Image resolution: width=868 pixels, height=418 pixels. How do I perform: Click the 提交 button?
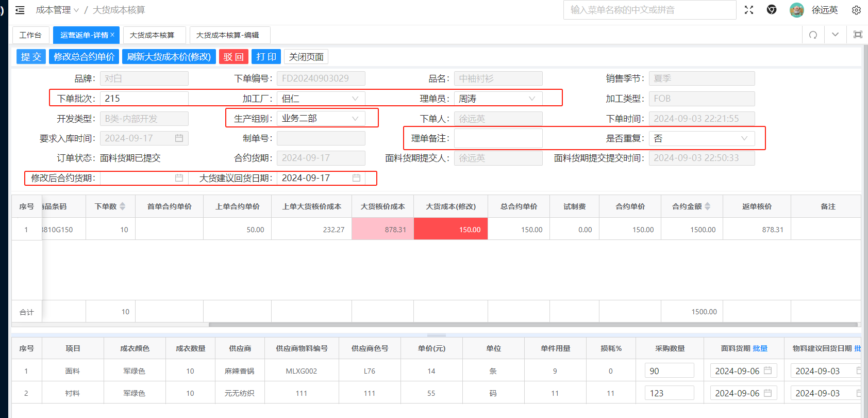pyautogui.click(x=31, y=57)
